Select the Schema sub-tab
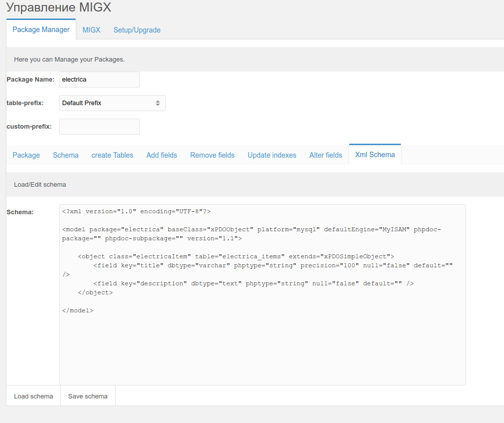 [x=66, y=155]
